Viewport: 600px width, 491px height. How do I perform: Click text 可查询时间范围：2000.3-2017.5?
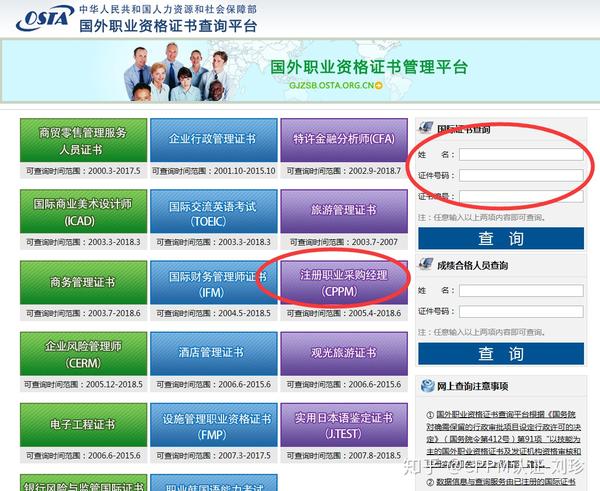tap(83, 171)
